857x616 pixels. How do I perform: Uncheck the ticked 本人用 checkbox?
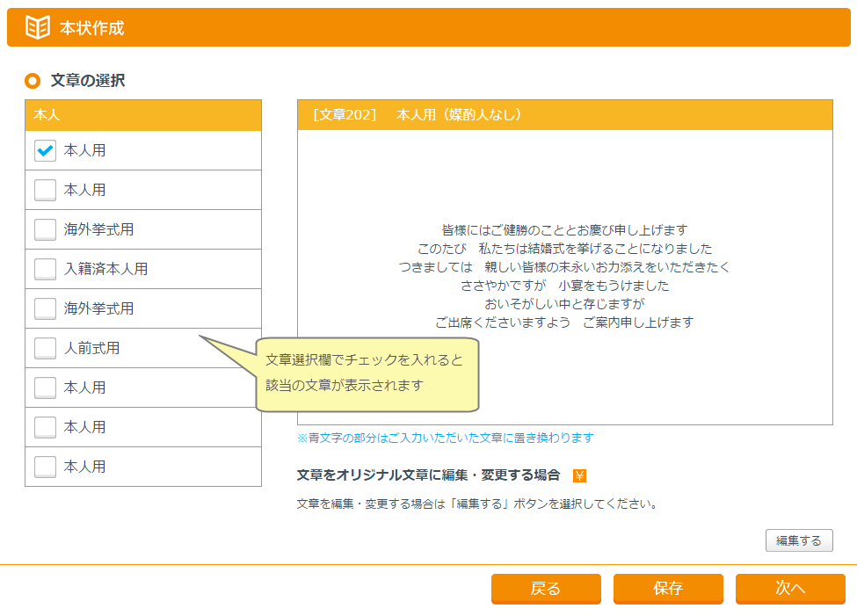point(46,150)
